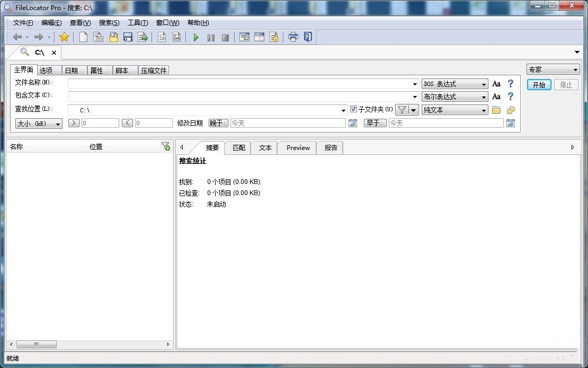Create a new search with blank page icon

83,37
